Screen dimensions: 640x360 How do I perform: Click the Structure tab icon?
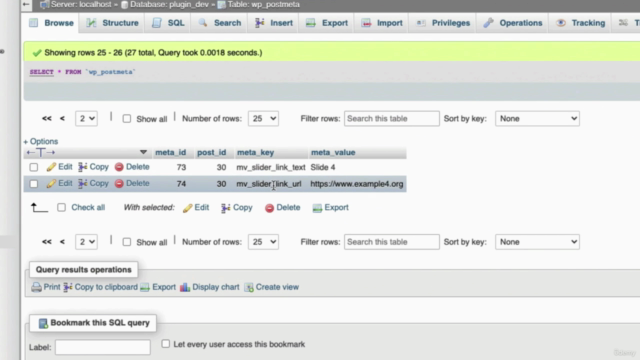tap(91, 23)
